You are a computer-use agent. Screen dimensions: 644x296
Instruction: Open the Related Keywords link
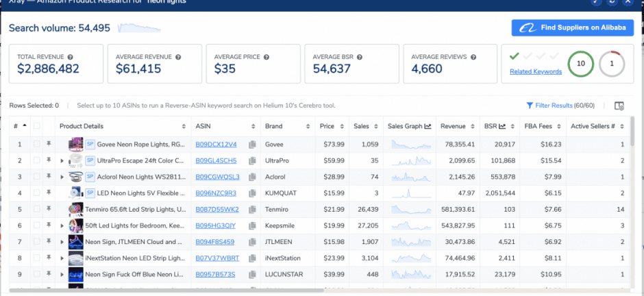(536, 71)
